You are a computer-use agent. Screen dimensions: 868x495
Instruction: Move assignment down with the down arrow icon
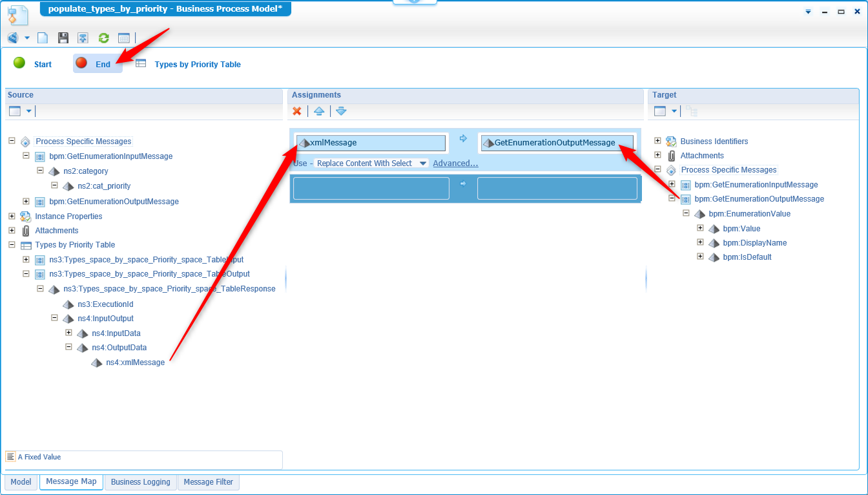(341, 111)
